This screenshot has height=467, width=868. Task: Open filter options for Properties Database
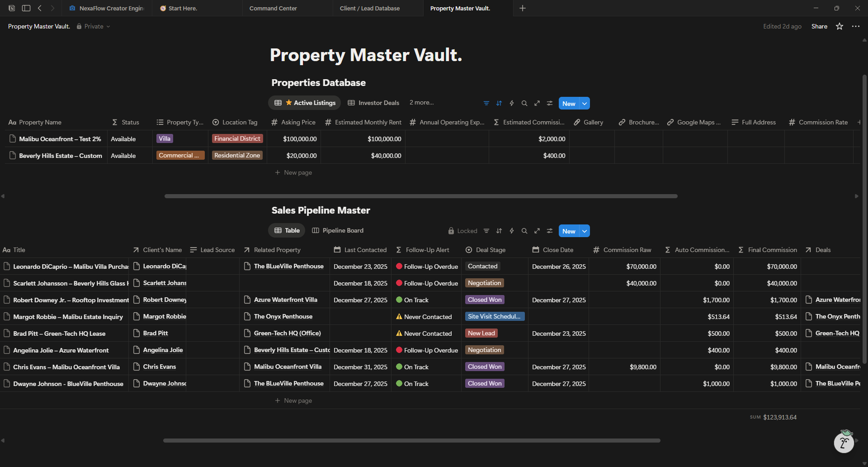tap(486, 103)
